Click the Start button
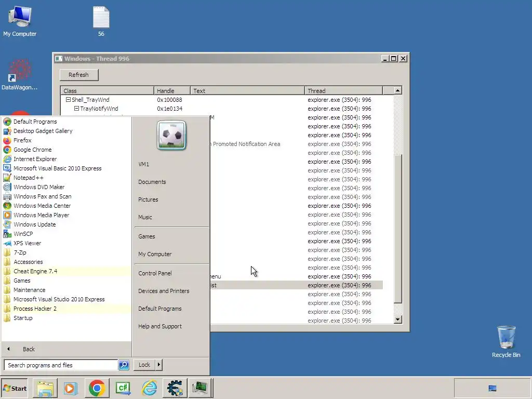This screenshot has height=399, width=532. point(14,389)
